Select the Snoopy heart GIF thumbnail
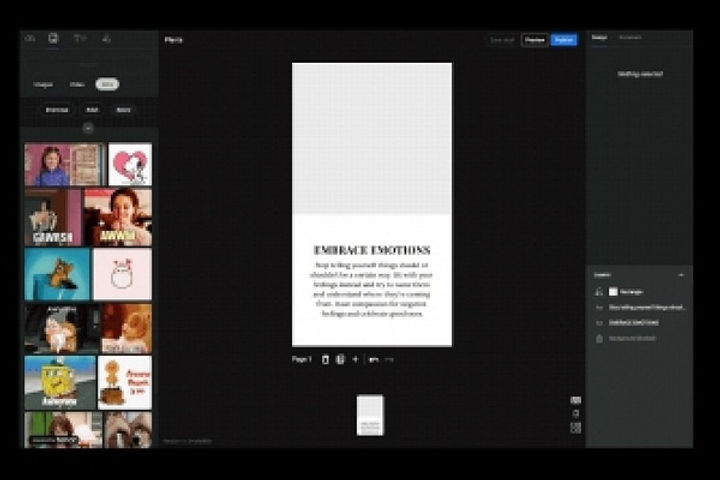This screenshot has width=720, height=480. point(130,164)
